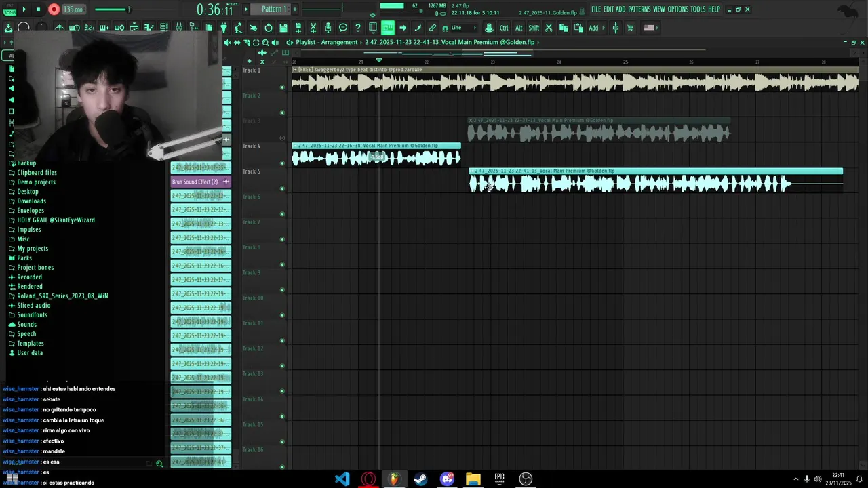Open the VIEW menu
868x488 pixels.
(x=659, y=9)
